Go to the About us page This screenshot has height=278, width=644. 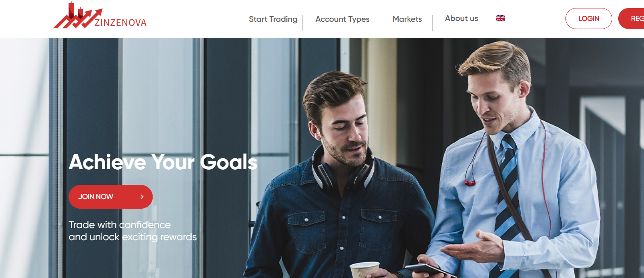[x=462, y=18]
